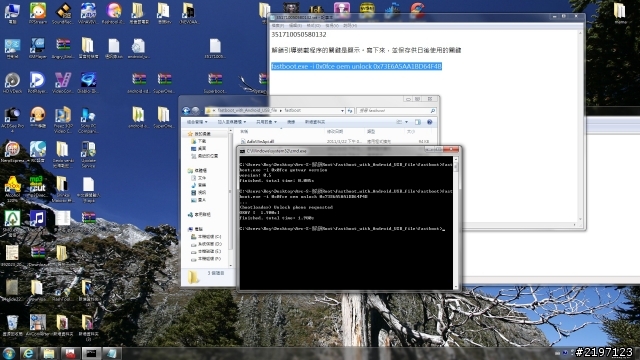Click the cmd.exe title bar system icon
The width and height of the screenshot is (640, 360).
click(x=242, y=151)
